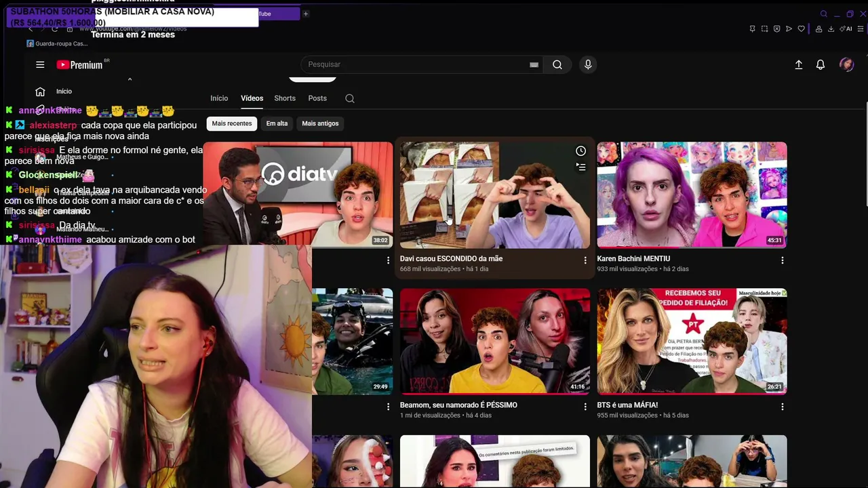868x488 pixels.
Task: Open the YouTube guide hamburger menu
Action: pos(40,64)
